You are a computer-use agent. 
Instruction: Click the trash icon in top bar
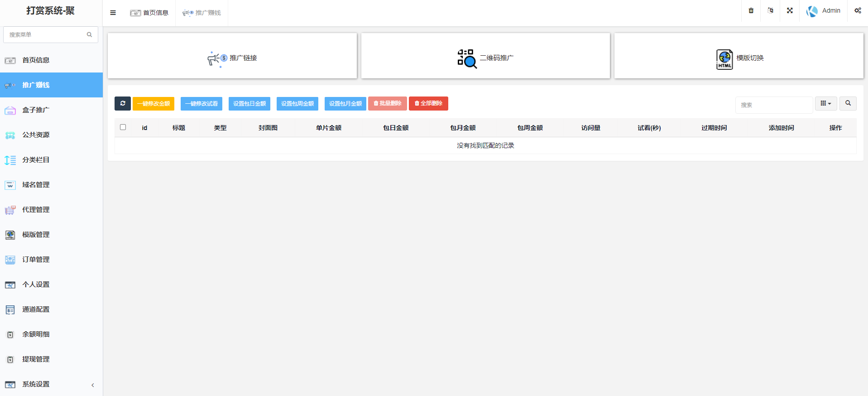[x=751, y=10]
